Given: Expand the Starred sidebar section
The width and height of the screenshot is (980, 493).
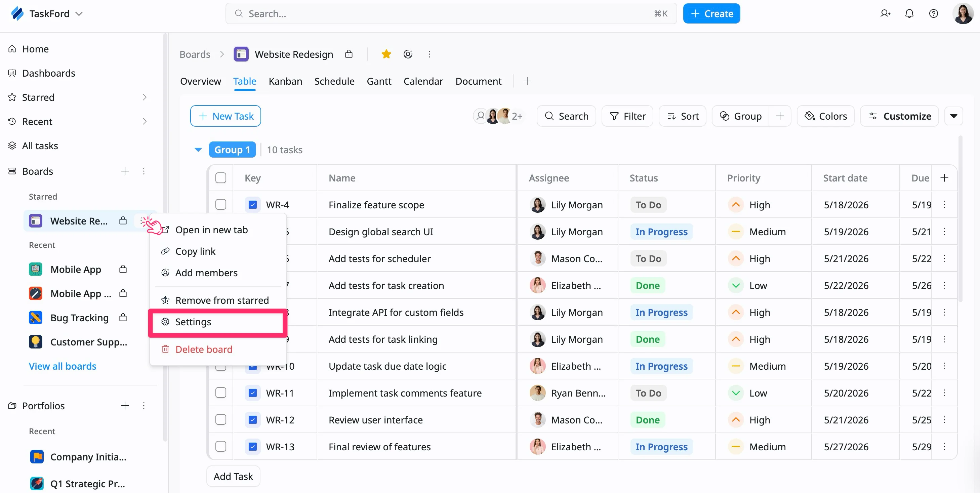Looking at the screenshot, I should [x=145, y=97].
